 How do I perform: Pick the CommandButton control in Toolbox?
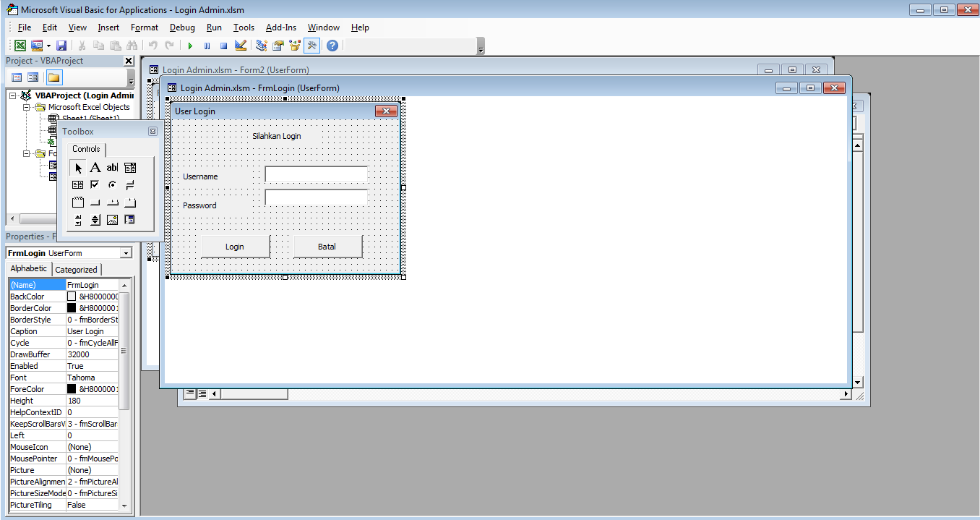[x=95, y=203]
